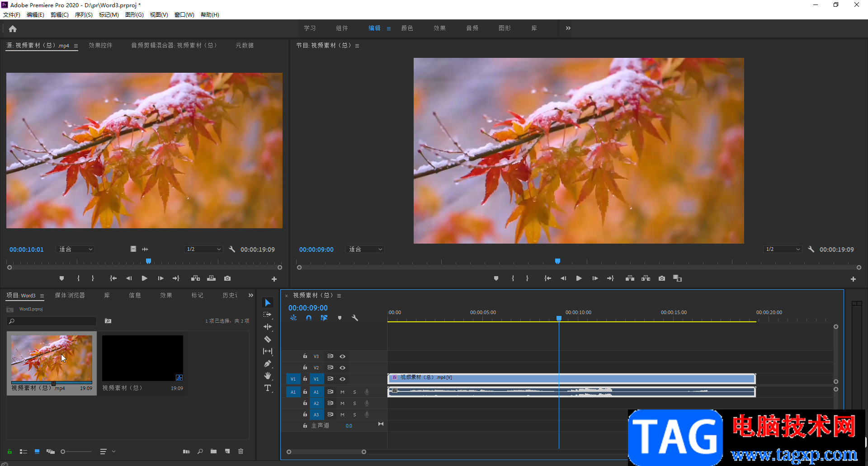The height and width of the screenshot is (466, 868).
Task: Play the Program monitor video
Action: 579,278
